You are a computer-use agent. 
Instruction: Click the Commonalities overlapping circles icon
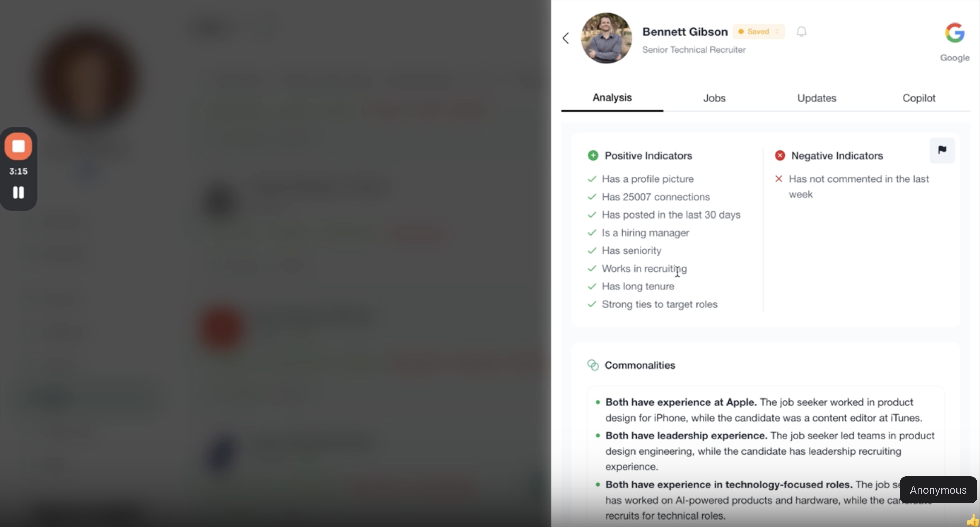593,365
